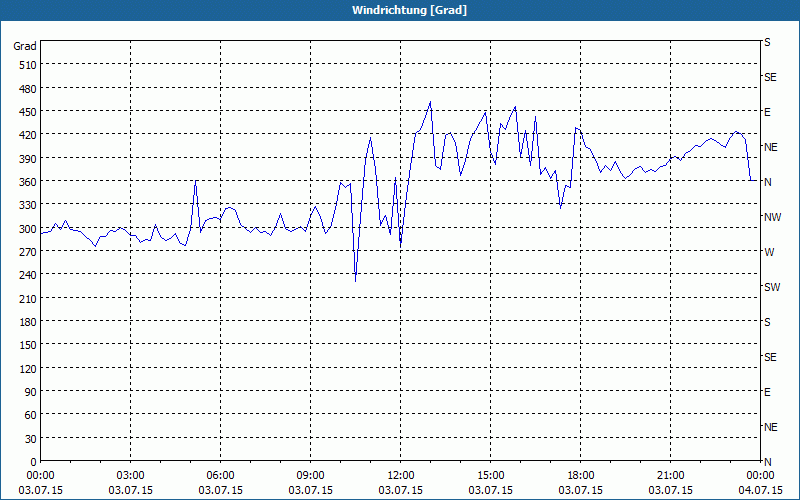Click the blue line's lowest dip near 10:30
Viewport: 800px width, 500px height.
(x=355, y=280)
